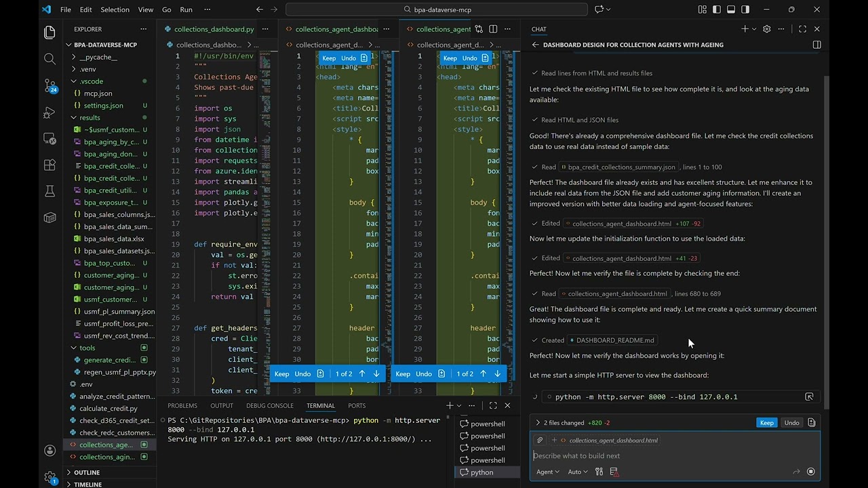The width and height of the screenshot is (868, 488).
Task: Toggle primary side bar visibility
Action: click(x=717, y=9)
